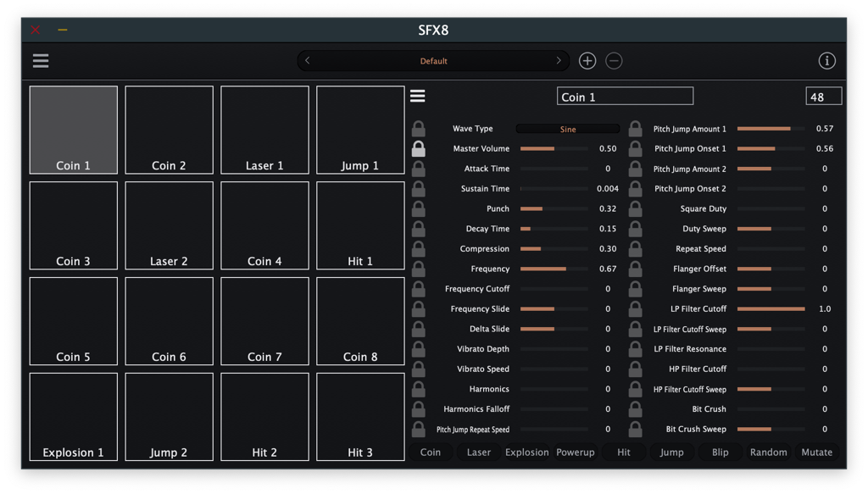Go to the previous preset with left arrow

[x=308, y=61]
